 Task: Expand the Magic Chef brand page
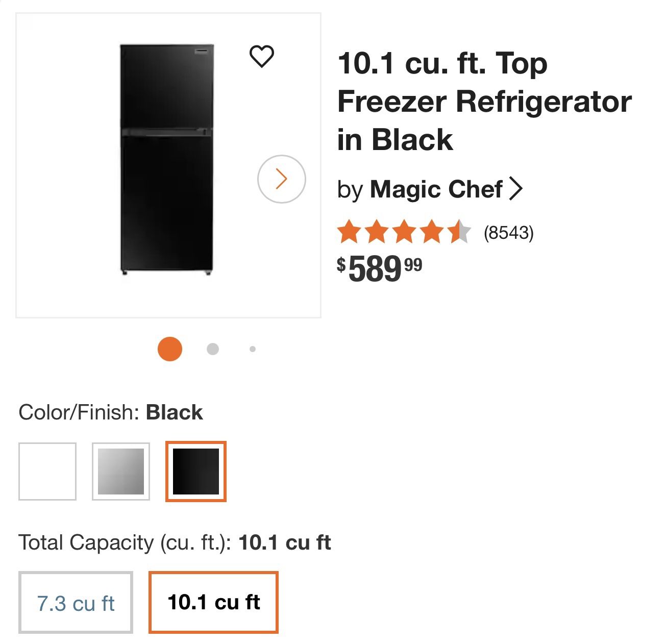coord(435,189)
